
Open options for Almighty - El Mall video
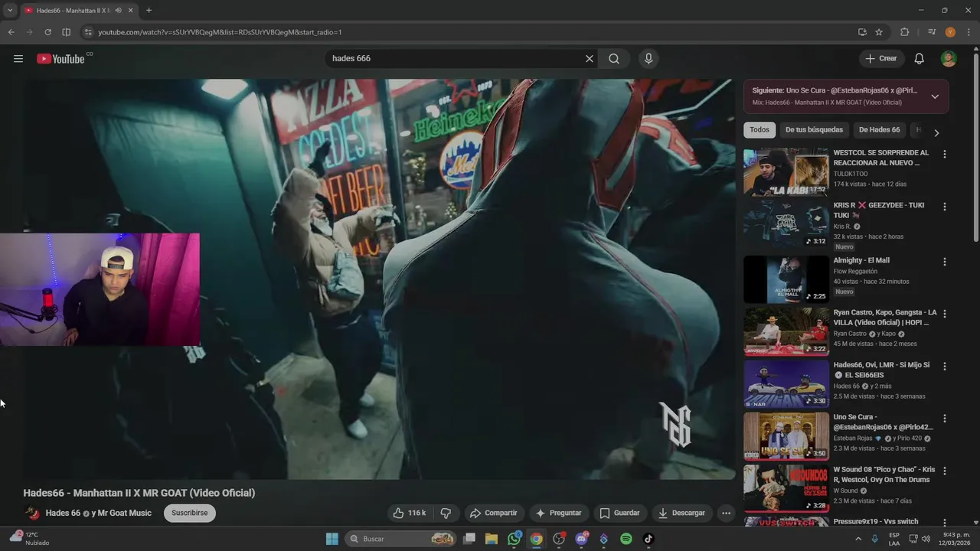[x=945, y=262]
